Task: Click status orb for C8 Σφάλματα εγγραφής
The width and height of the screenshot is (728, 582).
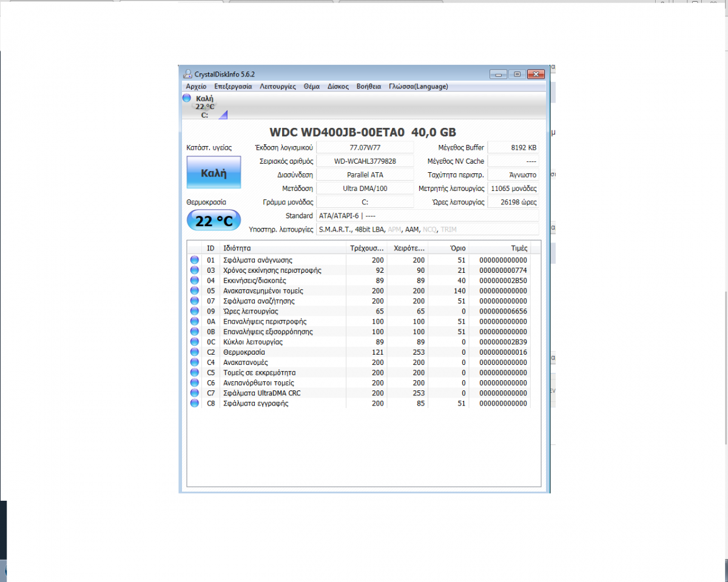Action: click(x=195, y=403)
